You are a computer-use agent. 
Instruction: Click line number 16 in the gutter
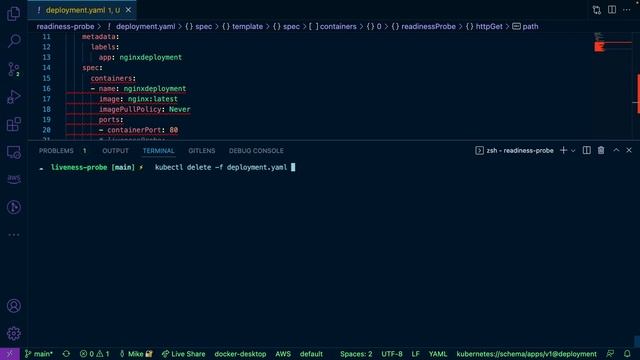tap(46, 89)
